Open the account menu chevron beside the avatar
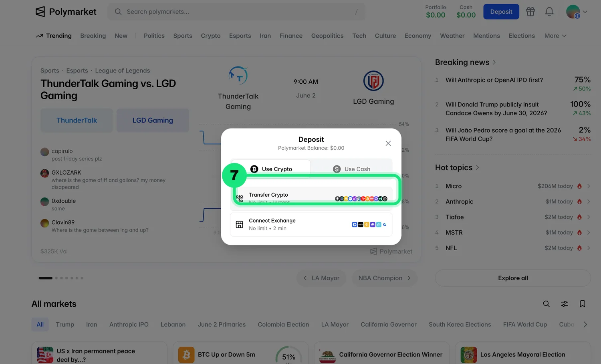Viewport: 601px width, 364px height. click(585, 12)
